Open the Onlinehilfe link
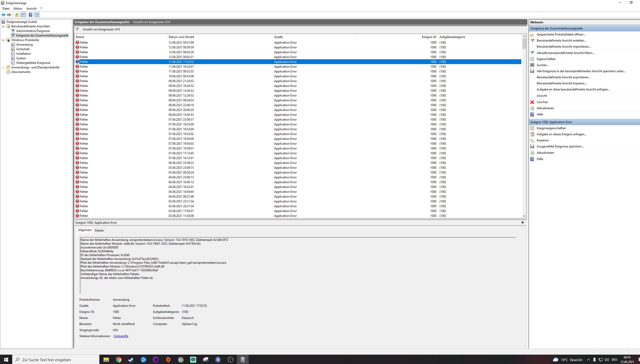Image resolution: width=640 pixels, height=364 pixels. (x=121, y=336)
